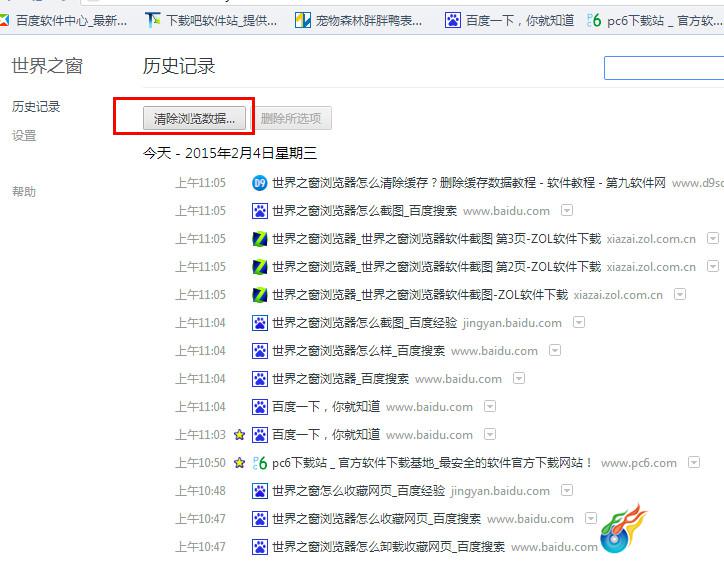Expand dropdown for 软件截图-ZOL软件下载 entry
This screenshot has width=724, height=561.
680,294
